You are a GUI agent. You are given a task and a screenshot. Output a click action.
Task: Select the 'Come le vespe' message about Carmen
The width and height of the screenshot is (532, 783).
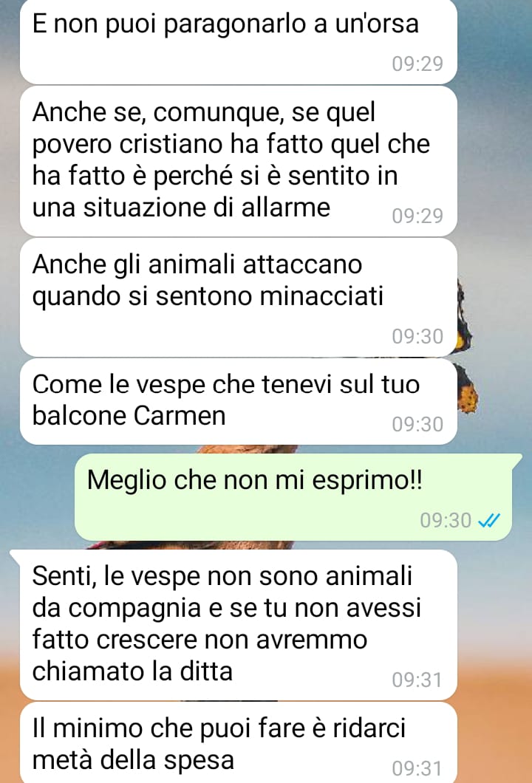[x=238, y=401]
